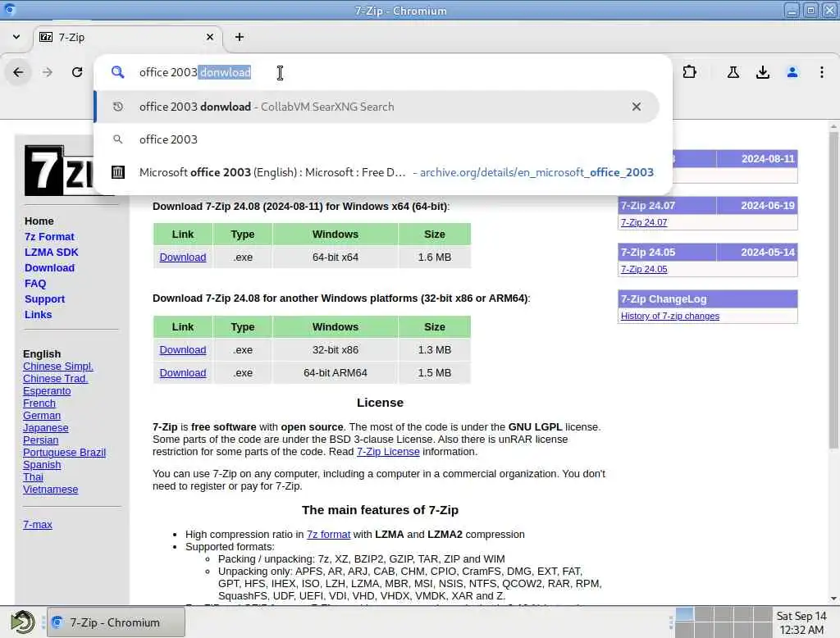Click the omnibox search magnifier icon
The width and height of the screenshot is (840, 638).
[118, 72]
